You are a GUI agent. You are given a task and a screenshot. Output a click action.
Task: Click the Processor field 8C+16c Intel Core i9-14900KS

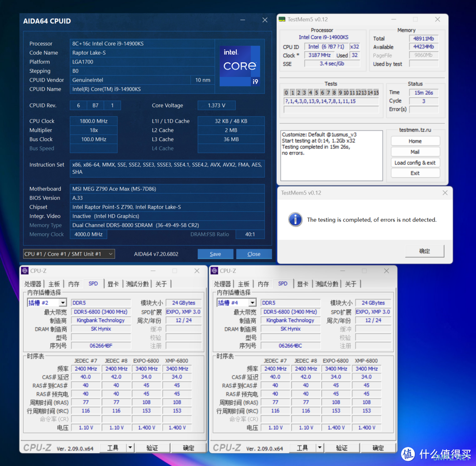pos(142,43)
